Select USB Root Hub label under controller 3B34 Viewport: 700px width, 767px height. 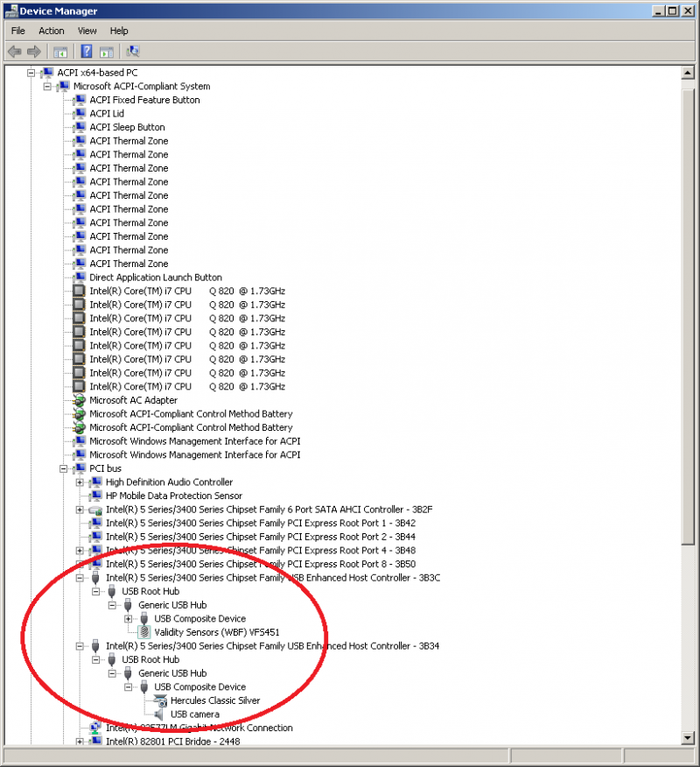point(150,660)
